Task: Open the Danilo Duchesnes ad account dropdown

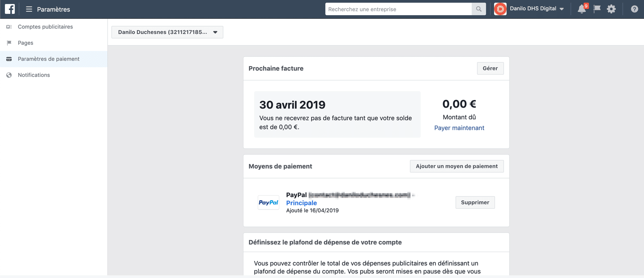Action: pyautogui.click(x=167, y=32)
